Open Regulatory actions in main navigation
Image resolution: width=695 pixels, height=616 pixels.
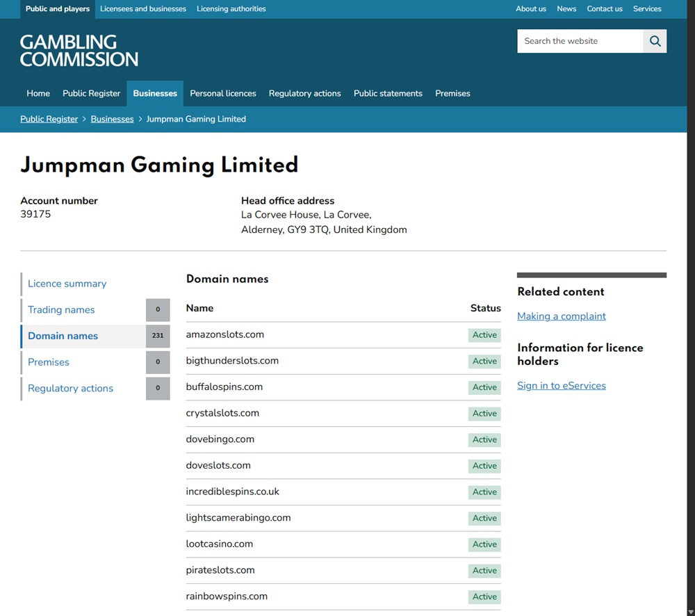point(305,93)
